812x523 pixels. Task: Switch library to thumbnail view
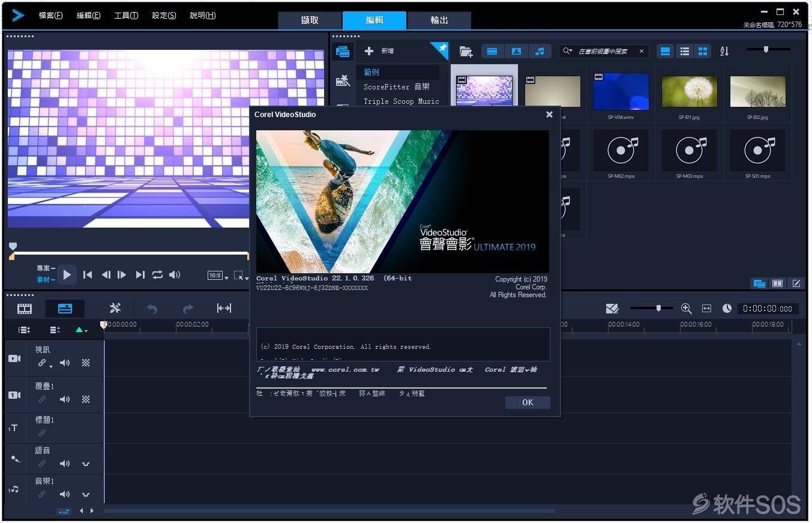702,52
